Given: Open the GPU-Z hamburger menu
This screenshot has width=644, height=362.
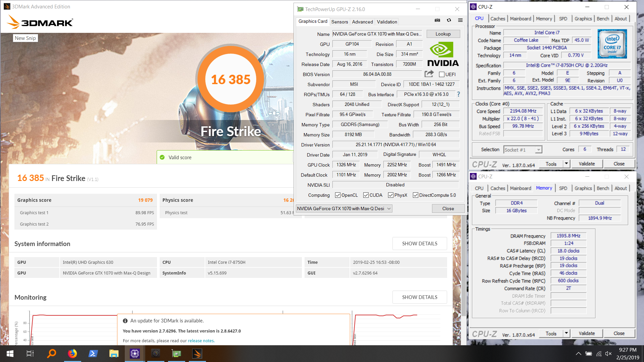Looking at the screenshot, I should click(x=460, y=20).
